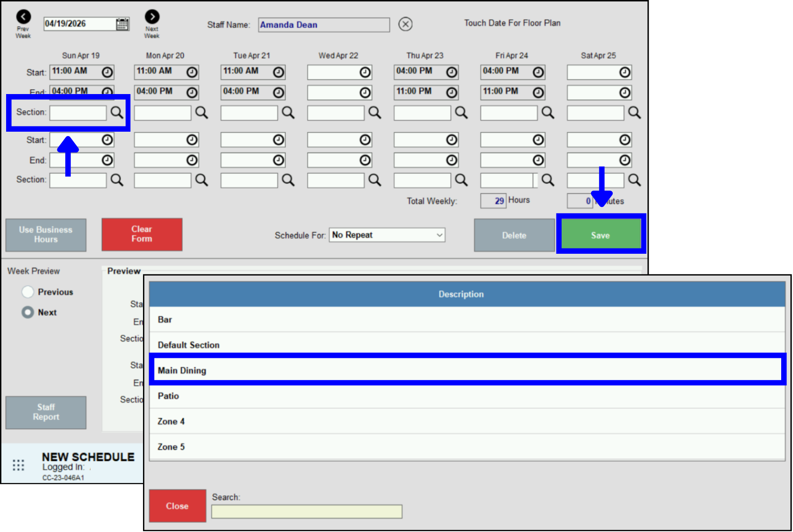The image size is (793, 532).
Task: Click the Delete button
Action: pyautogui.click(x=514, y=235)
